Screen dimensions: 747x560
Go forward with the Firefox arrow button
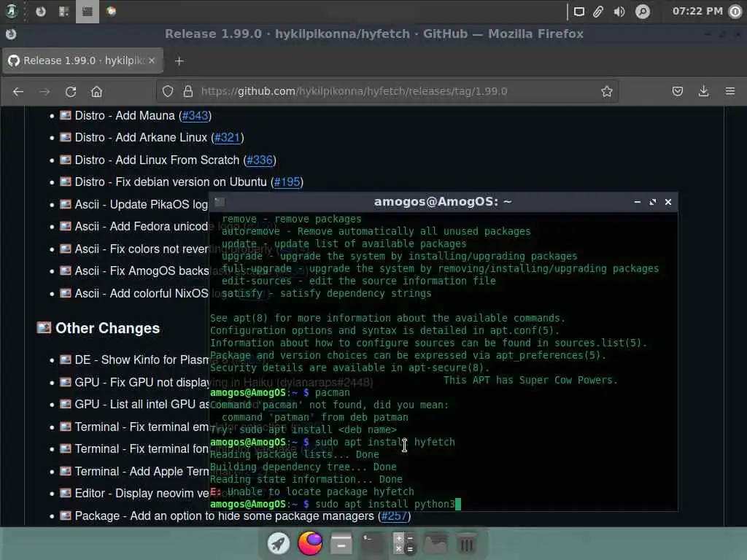coord(44,91)
